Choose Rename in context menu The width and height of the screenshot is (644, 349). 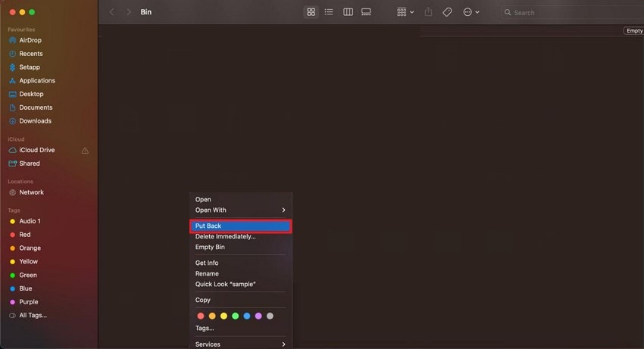point(240,274)
